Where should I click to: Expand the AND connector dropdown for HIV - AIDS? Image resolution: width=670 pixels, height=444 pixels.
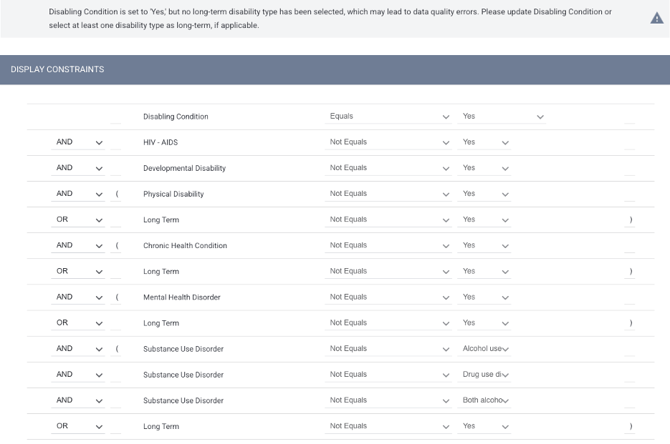79,143
